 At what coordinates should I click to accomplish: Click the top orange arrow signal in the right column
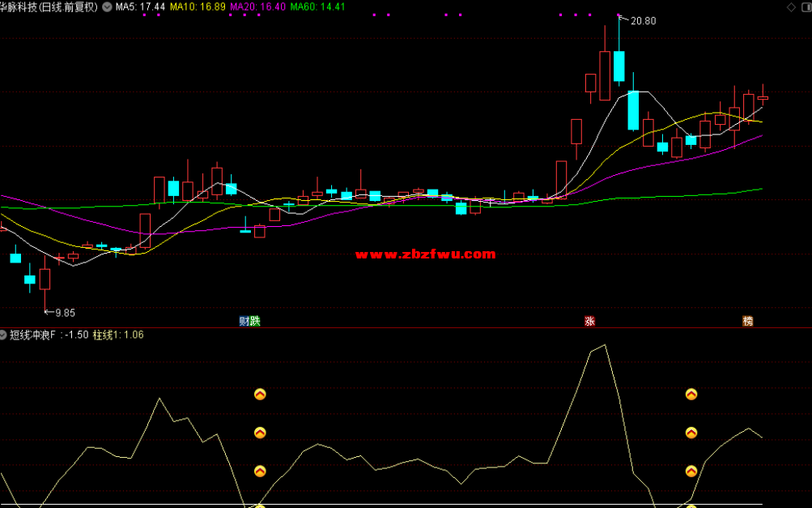pyautogui.click(x=691, y=395)
